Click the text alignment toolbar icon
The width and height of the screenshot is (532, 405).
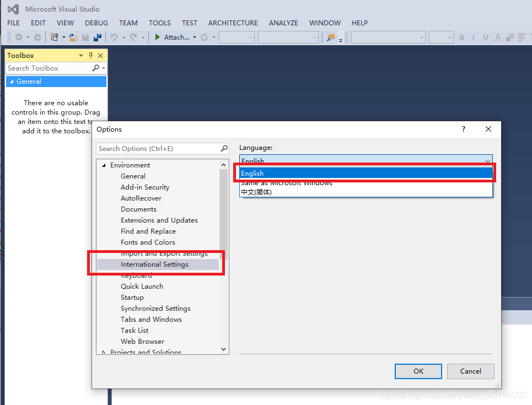coord(522,37)
